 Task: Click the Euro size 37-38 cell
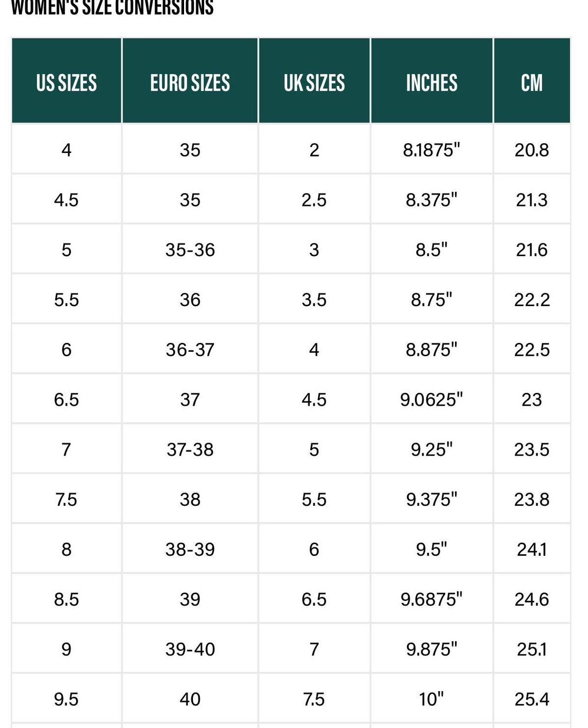[190, 449]
